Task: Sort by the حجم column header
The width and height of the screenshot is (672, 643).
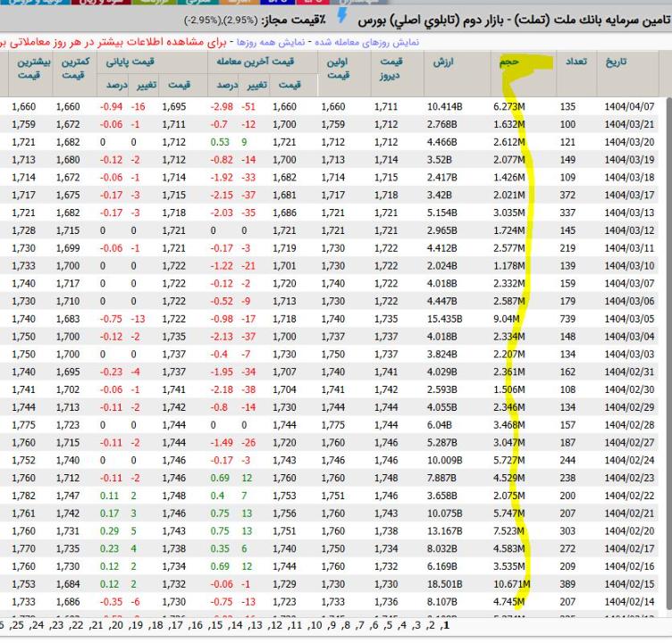Action: click(512, 63)
